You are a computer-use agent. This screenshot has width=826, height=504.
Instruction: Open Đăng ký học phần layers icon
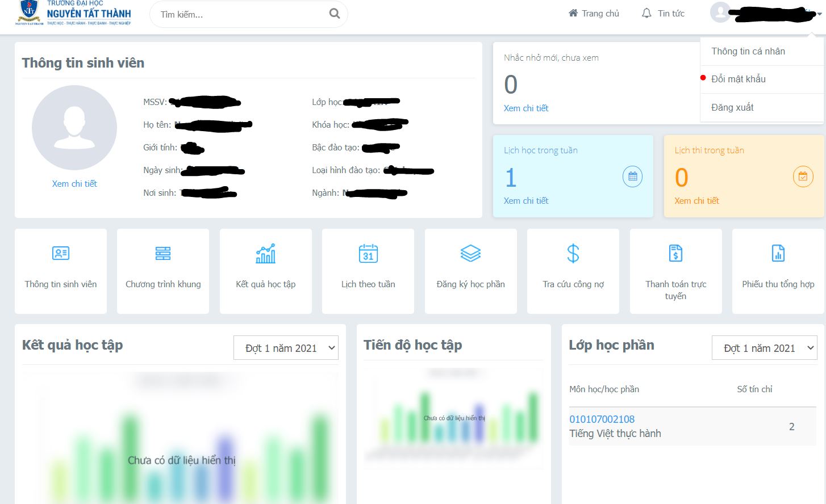[470, 253]
